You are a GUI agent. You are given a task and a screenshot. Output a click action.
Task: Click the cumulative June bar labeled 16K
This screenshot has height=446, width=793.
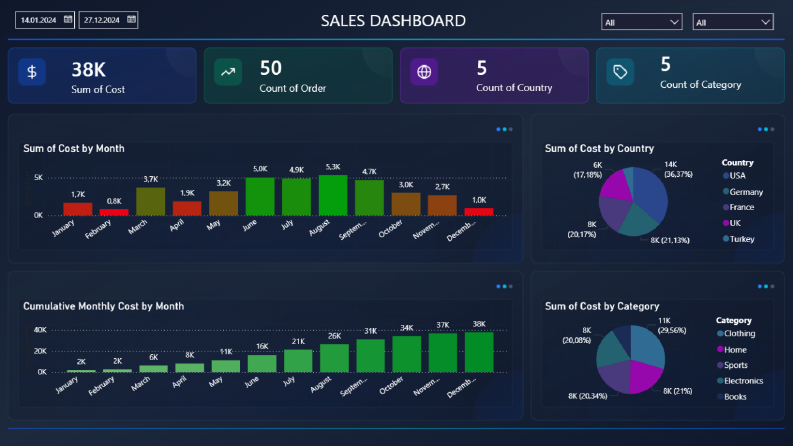[262, 364]
